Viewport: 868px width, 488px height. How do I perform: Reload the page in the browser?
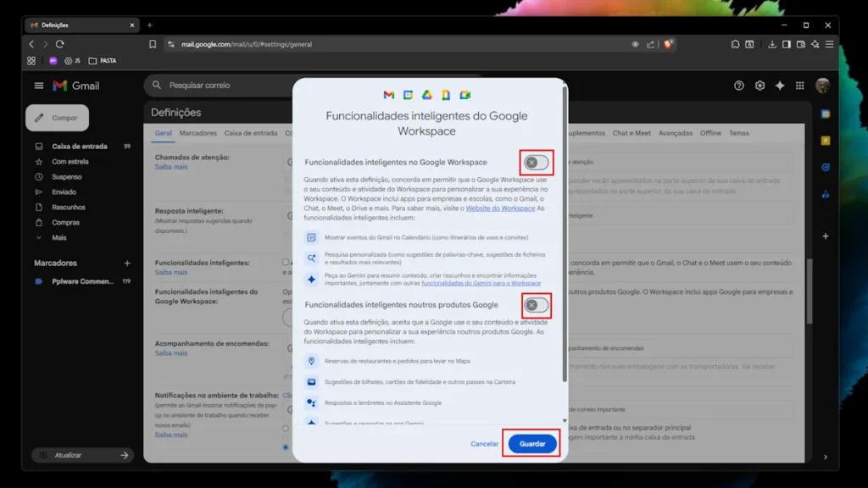(60, 44)
